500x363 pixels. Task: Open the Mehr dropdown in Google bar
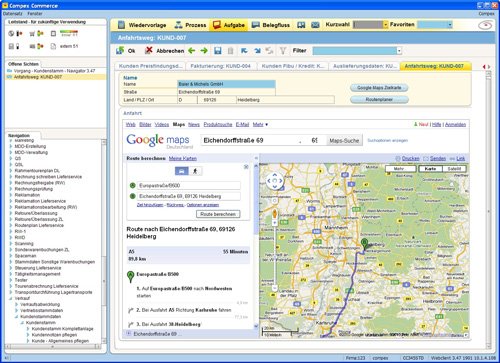(x=260, y=124)
